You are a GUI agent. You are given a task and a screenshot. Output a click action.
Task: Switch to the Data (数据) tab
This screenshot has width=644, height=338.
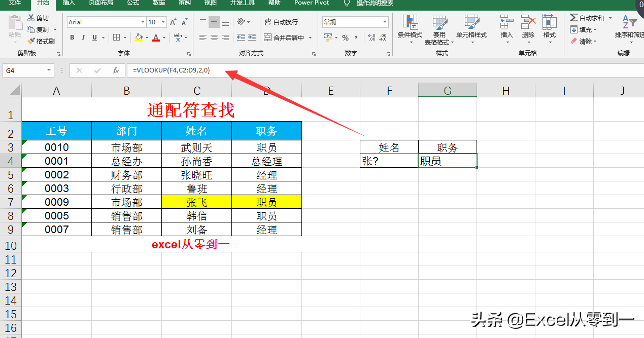click(x=159, y=3)
